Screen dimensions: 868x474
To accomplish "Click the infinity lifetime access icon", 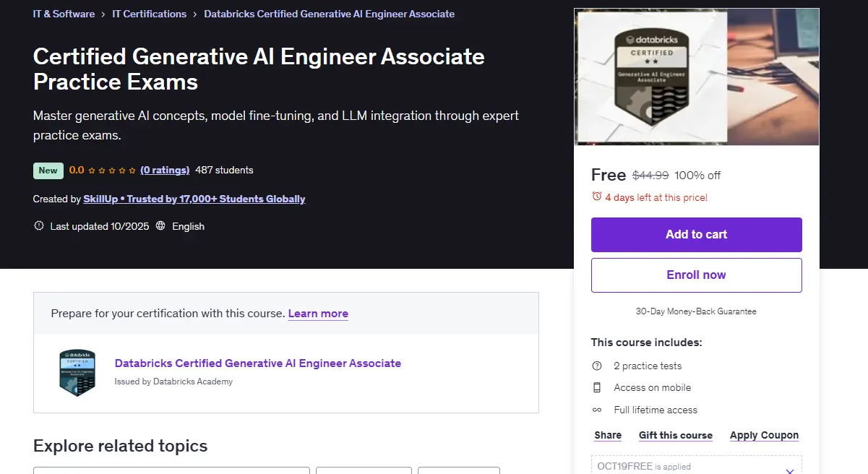I will (597, 410).
